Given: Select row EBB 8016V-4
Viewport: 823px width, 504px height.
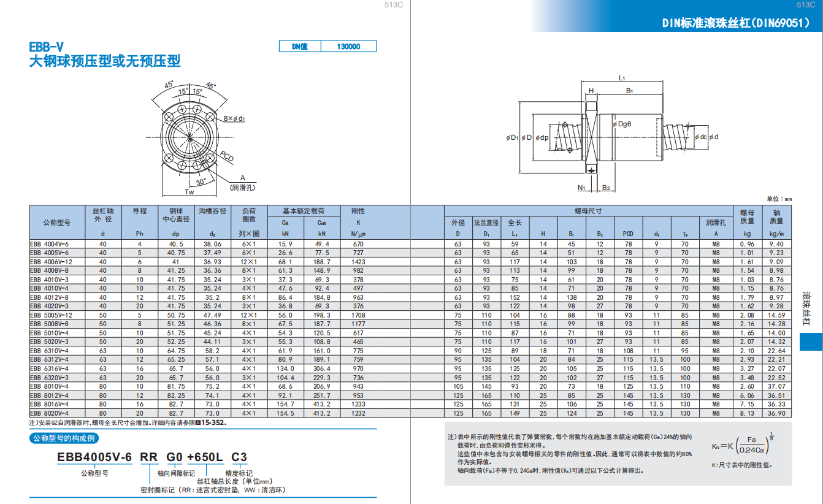Looking at the screenshot, I should point(410,404).
